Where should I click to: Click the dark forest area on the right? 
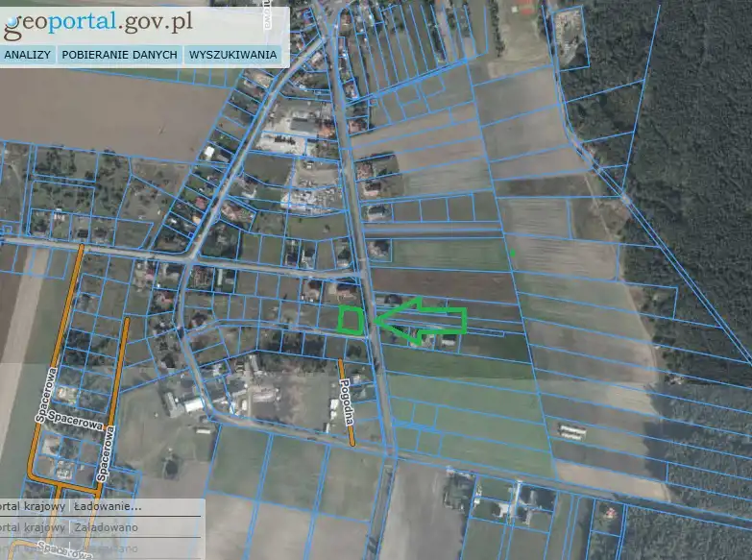691,144
